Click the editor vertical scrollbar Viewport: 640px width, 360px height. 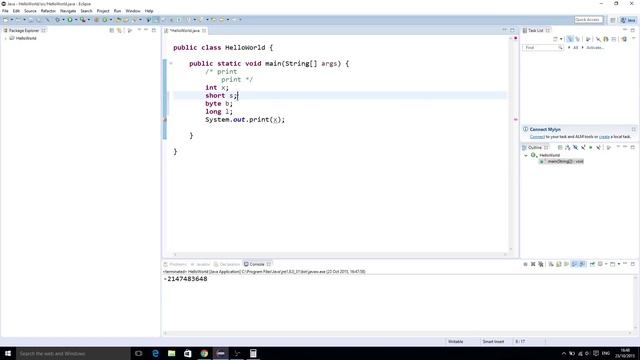511,143
